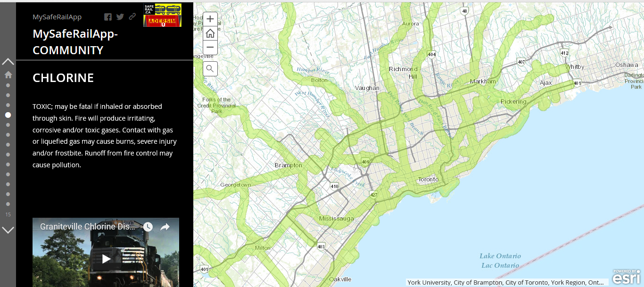
Task: Click the Oshawa label on the map
Action: (x=627, y=65)
